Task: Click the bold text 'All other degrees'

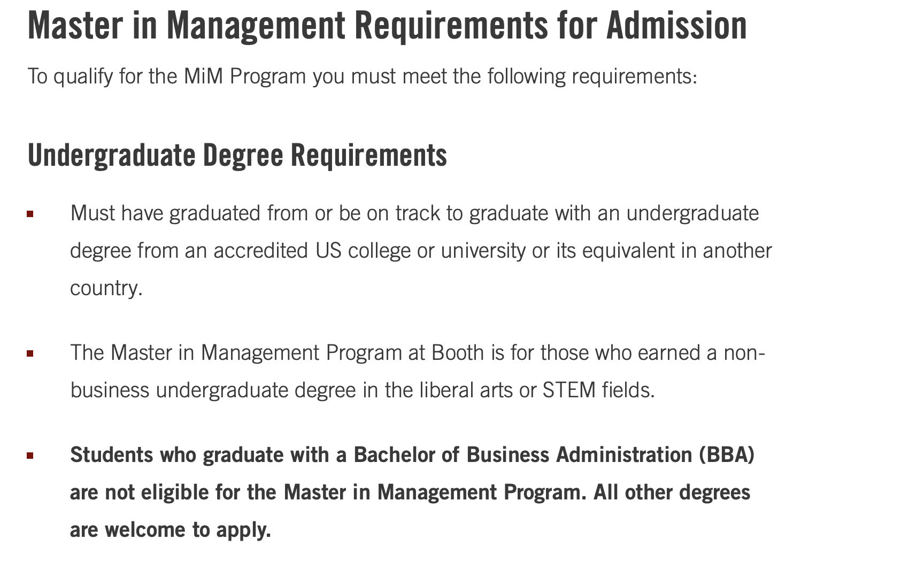Action: point(672,492)
